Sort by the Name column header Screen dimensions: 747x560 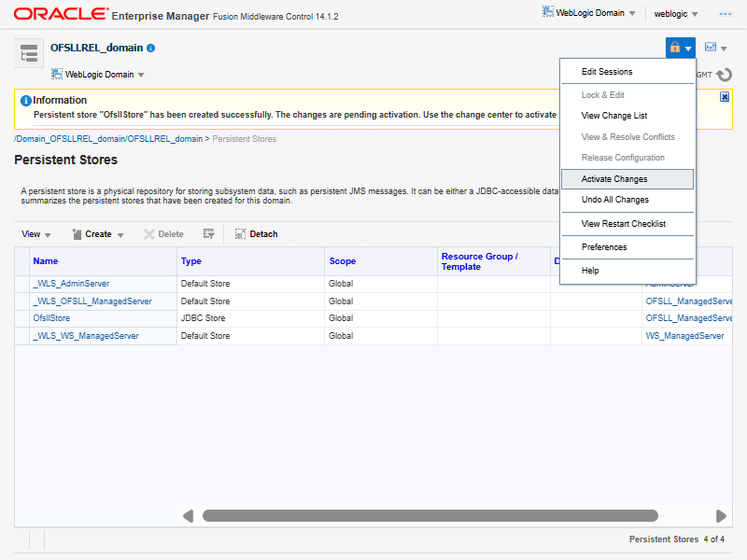tap(46, 261)
